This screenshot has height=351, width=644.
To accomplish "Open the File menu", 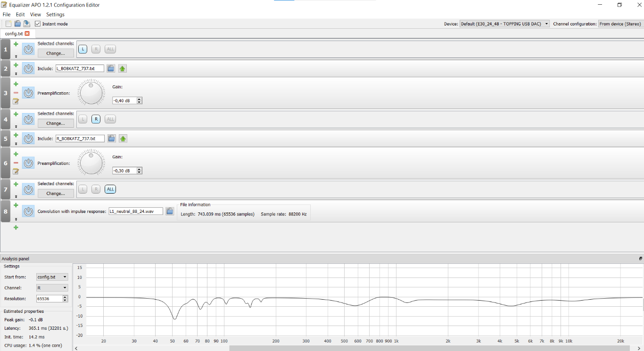I will click(7, 15).
